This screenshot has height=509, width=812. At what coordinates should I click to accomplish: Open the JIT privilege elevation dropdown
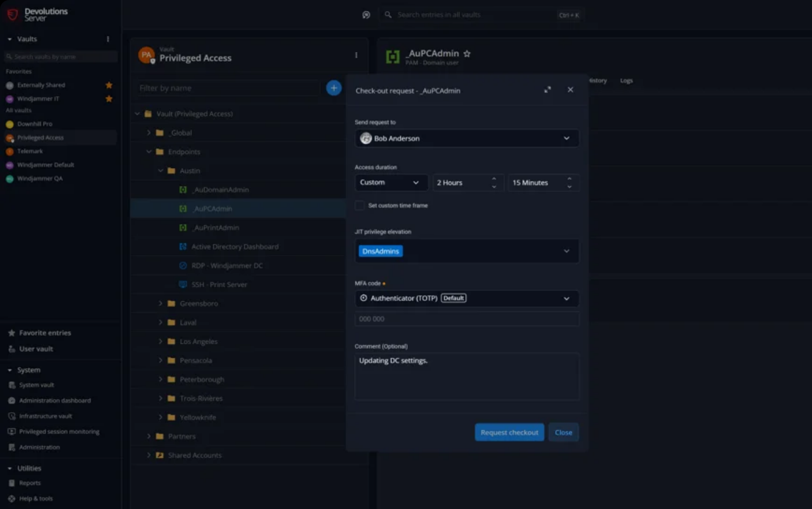pos(467,251)
